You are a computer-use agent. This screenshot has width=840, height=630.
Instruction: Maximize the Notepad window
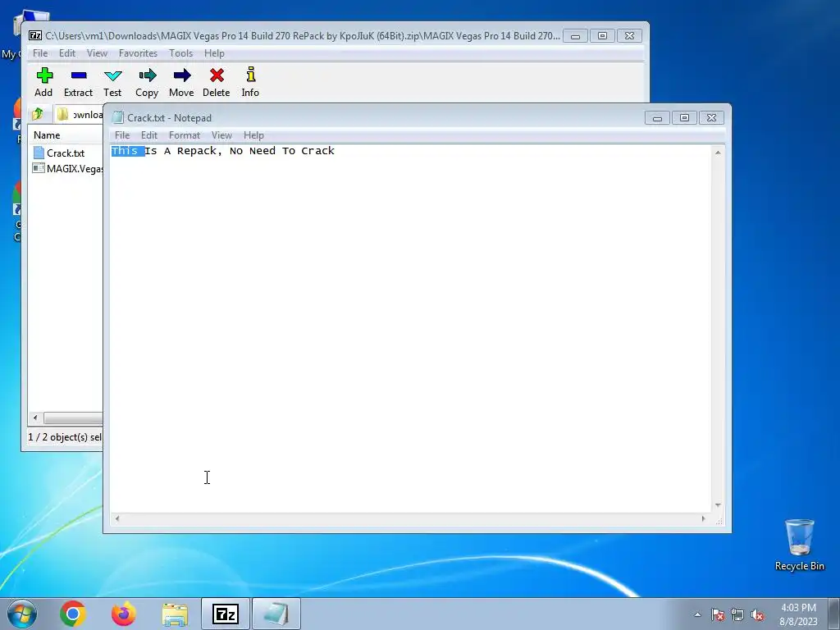click(684, 118)
